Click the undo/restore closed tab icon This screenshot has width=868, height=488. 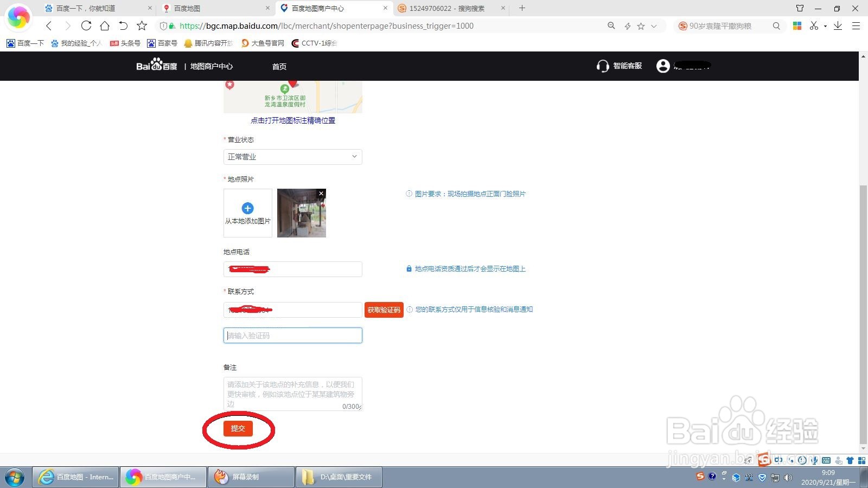(123, 25)
